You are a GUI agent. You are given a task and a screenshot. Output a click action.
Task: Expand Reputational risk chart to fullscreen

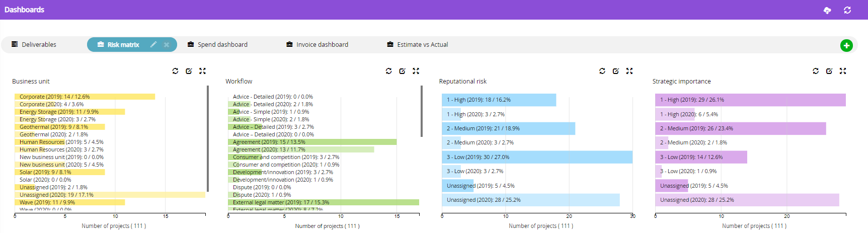point(629,71)
